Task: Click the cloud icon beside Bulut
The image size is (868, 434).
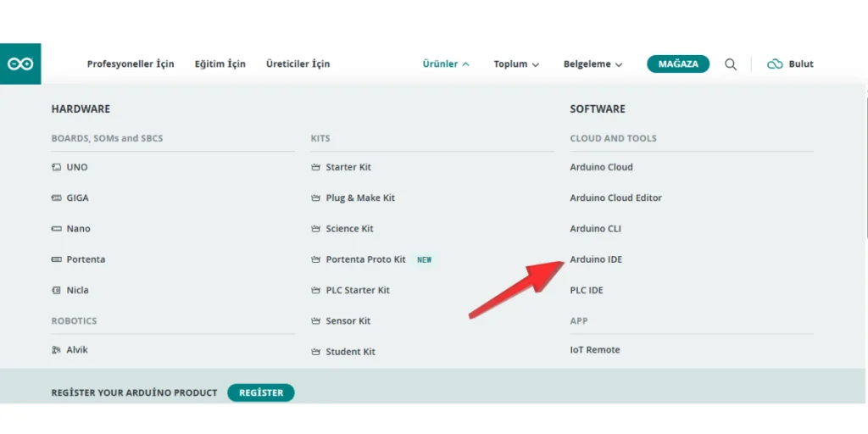Action: coord(775,64)
